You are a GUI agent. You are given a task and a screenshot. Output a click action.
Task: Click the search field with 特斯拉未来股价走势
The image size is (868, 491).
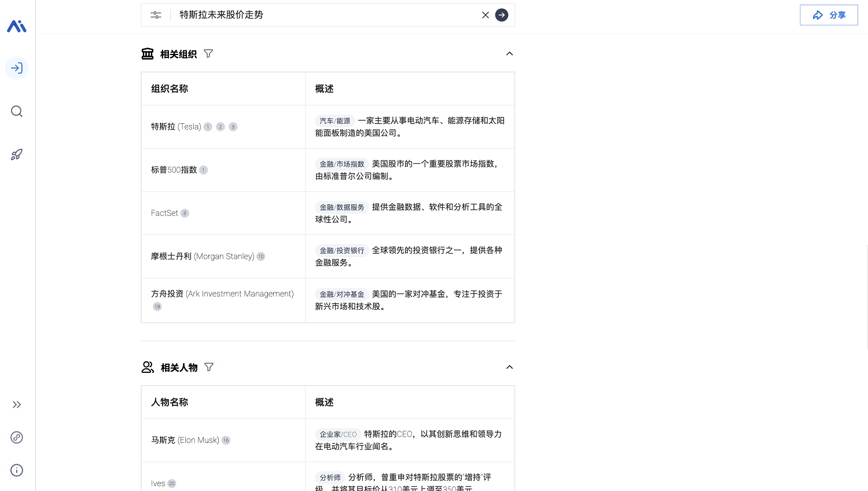click(327, 15)
